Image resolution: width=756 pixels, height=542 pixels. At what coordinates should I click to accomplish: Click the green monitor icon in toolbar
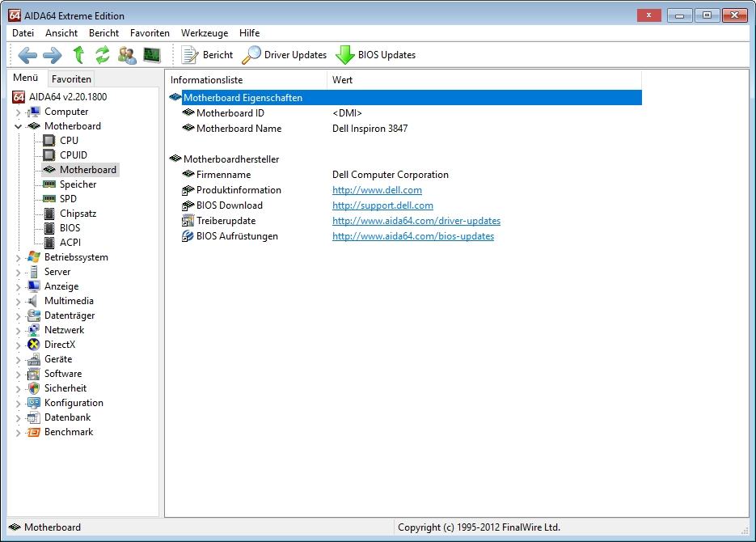point(152,55)
